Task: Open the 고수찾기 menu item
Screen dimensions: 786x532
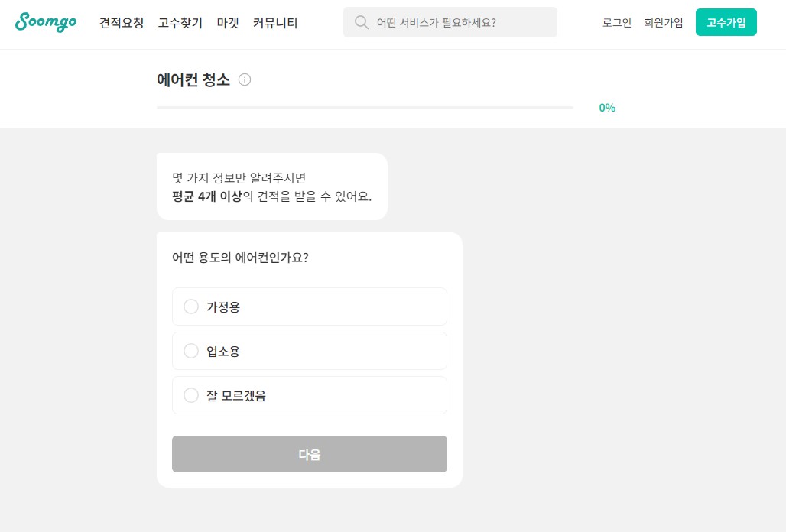Action: click(x=180, y=23)
